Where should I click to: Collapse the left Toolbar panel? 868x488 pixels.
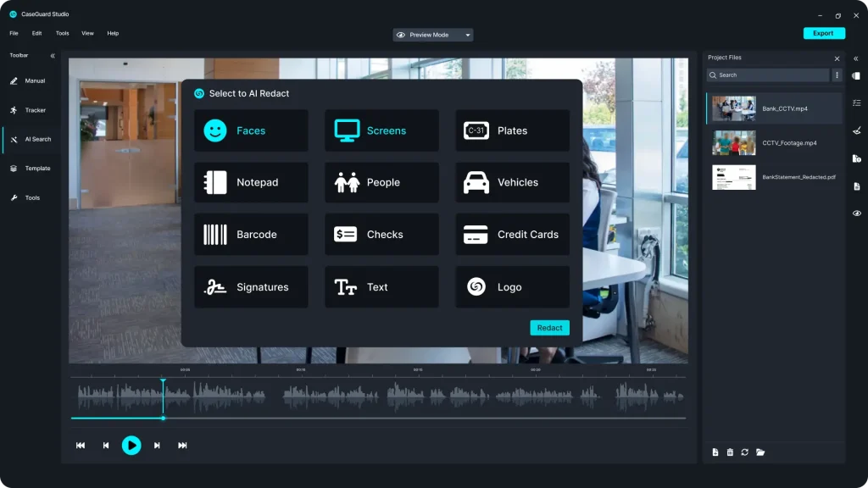[x=52, y=55]
